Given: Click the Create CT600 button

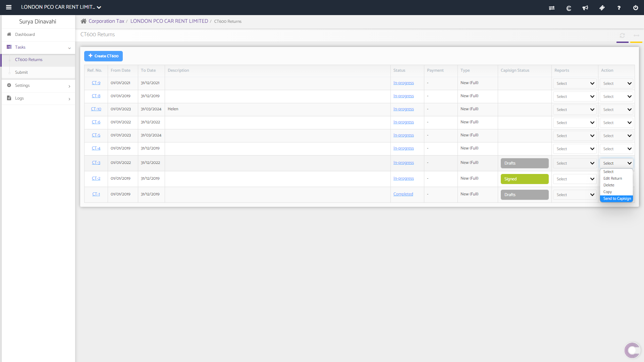Looking at the screenshot, I should 103,56.
